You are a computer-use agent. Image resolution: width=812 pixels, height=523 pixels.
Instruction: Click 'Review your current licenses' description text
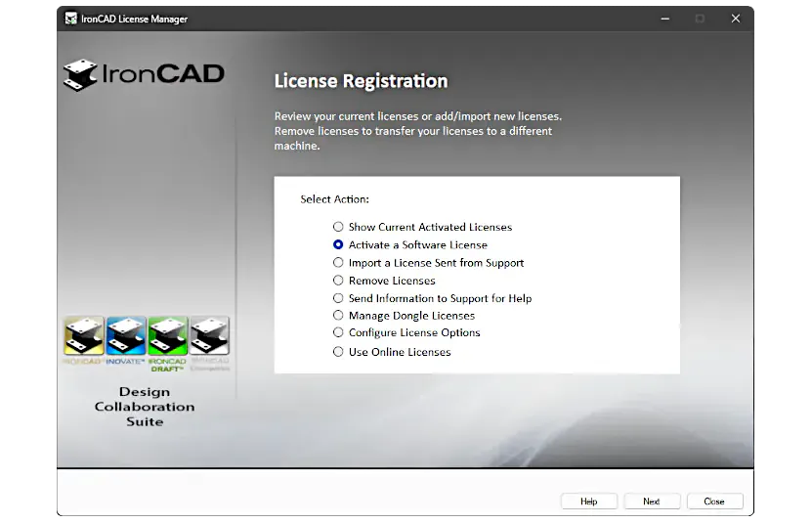418,131
